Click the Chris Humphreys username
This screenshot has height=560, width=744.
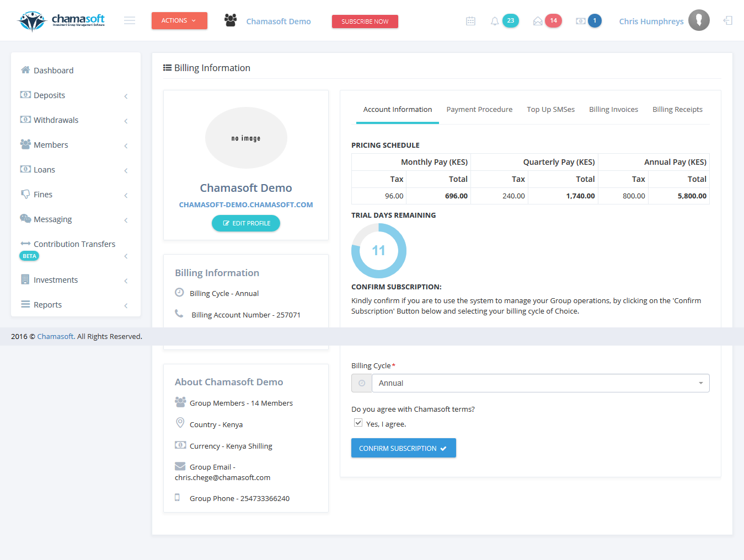tap(651, 21)
